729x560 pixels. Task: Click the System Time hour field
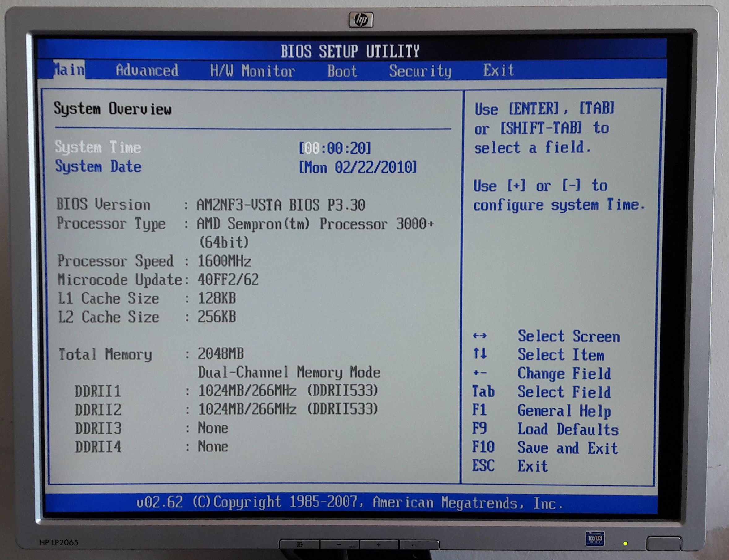(312, 148)
